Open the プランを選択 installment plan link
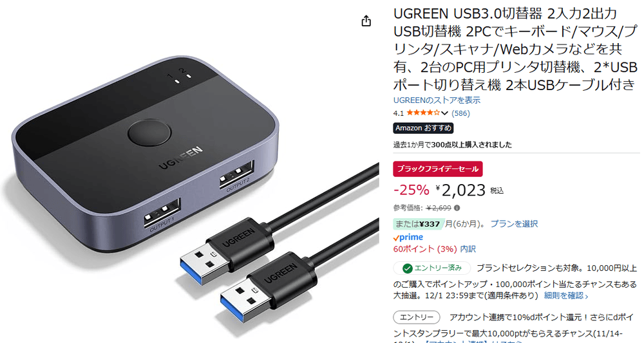The width and height of the screenshot is (644, 343). 514,223
